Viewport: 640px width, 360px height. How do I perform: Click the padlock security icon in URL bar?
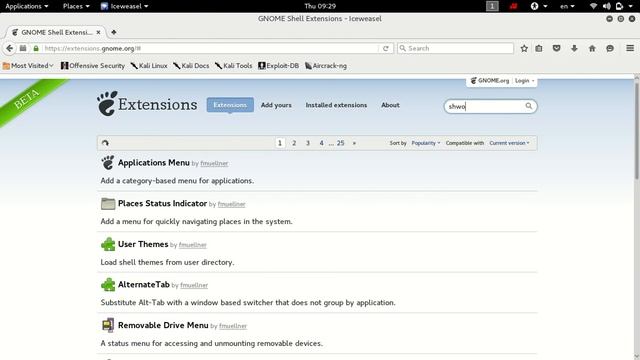(x=36, y=48)
